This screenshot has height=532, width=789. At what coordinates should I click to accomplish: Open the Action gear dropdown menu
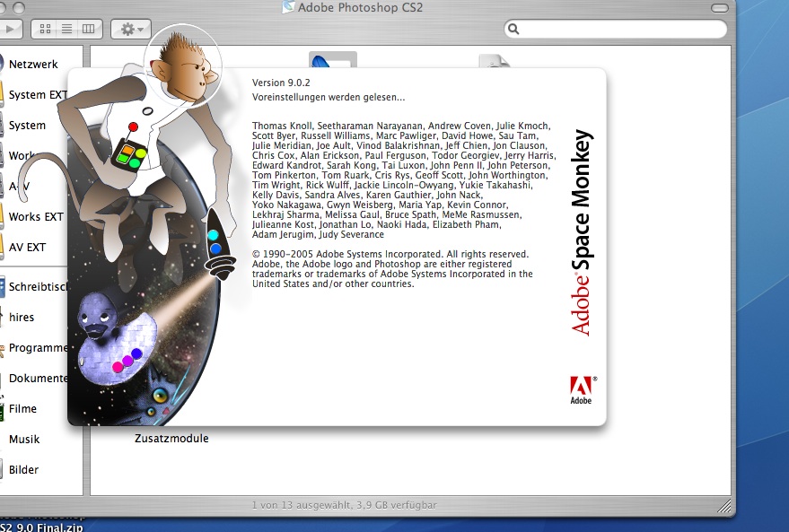(131, 30)
